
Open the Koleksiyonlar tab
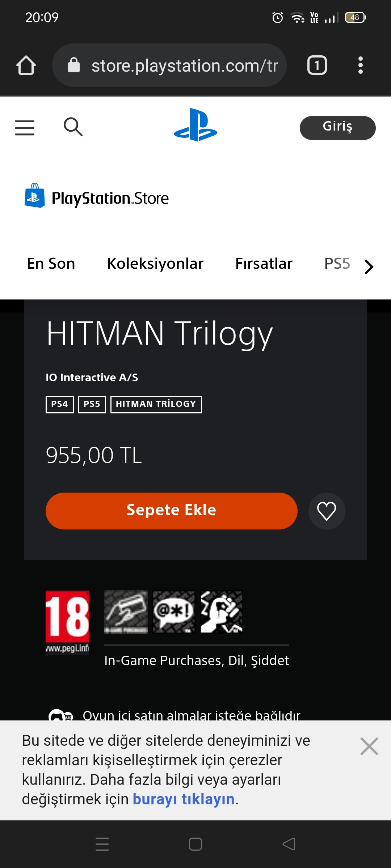click(x=155, y=264)
